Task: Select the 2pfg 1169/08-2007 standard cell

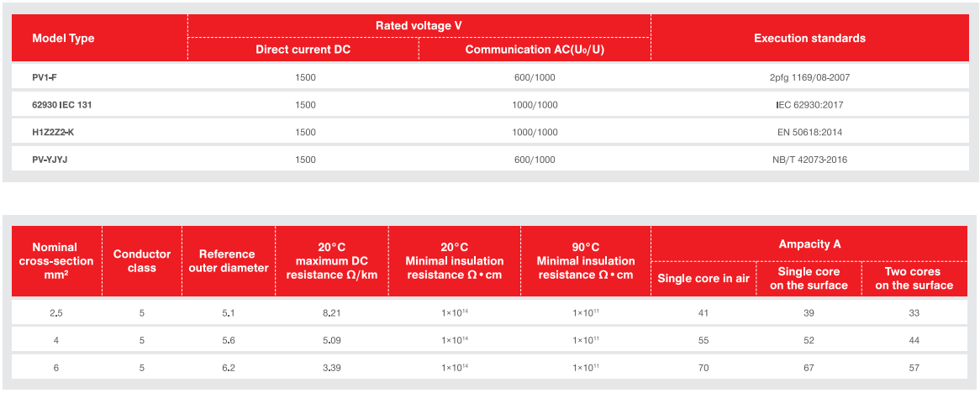Action: pyautogui.click(x=809, y=77)
